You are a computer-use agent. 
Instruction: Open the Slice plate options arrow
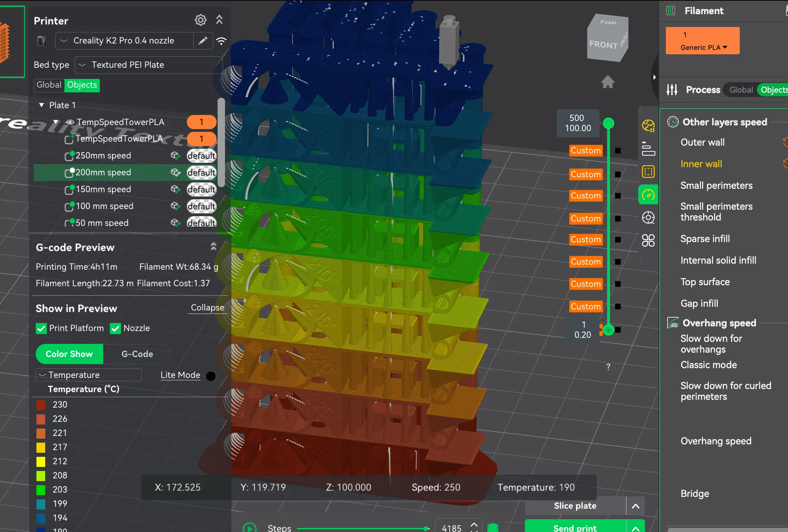coord(636,506)
